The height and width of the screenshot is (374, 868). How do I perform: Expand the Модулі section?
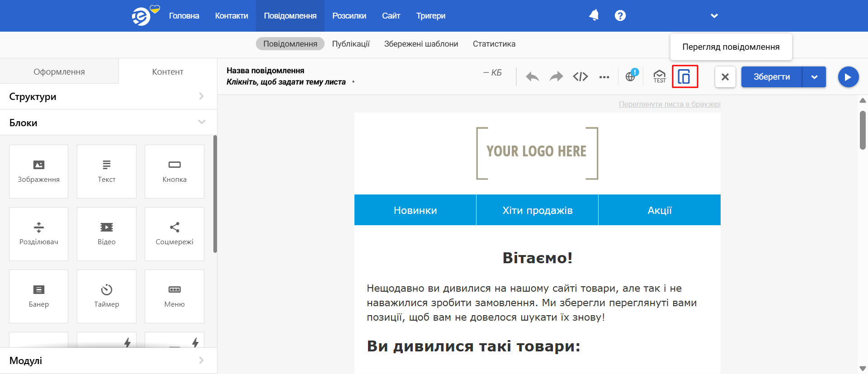pos(108,360)
